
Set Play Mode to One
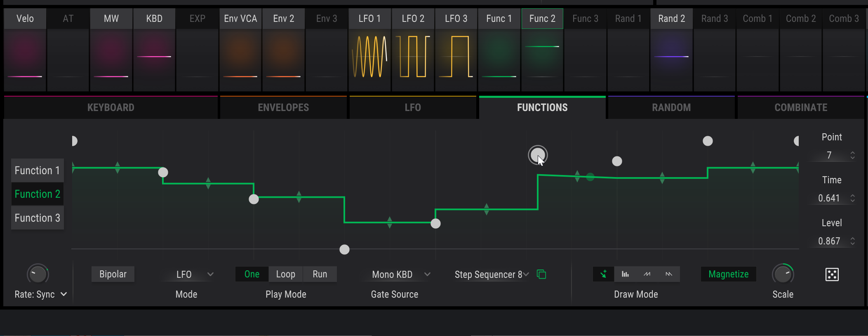coord(252,274)
